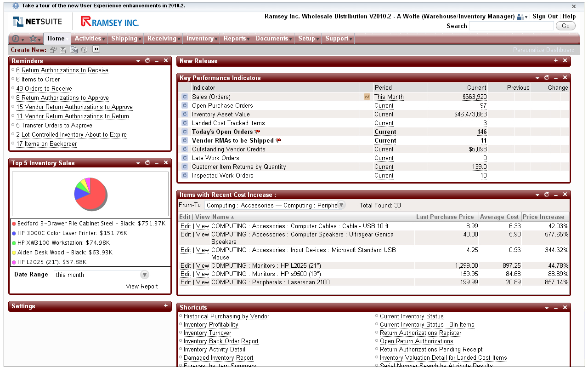
Task: Open the Shortcuts portlet menu arrow
Action: pos(547,308)
